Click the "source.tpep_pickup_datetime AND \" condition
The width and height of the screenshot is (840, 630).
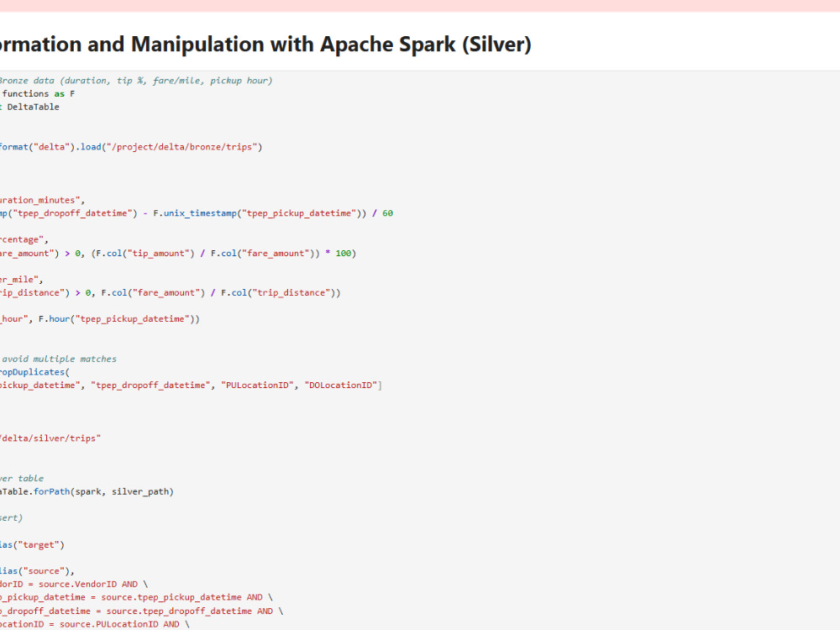187,597
